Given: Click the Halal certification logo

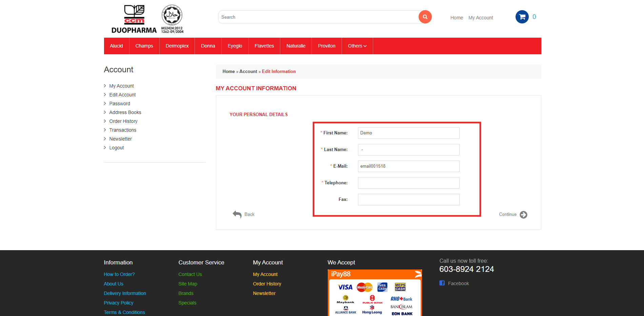Looking at the screenshot, I should click(172, 19).
